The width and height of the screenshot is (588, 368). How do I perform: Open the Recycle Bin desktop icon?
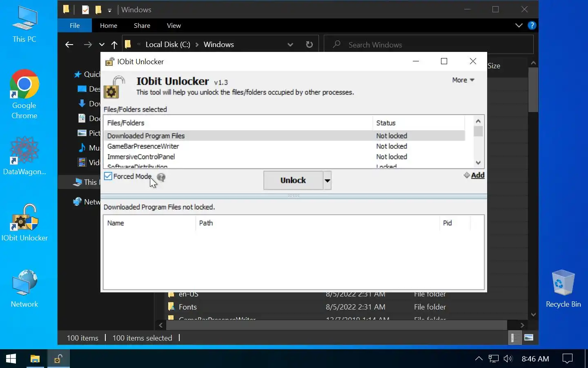pos(563,289)
